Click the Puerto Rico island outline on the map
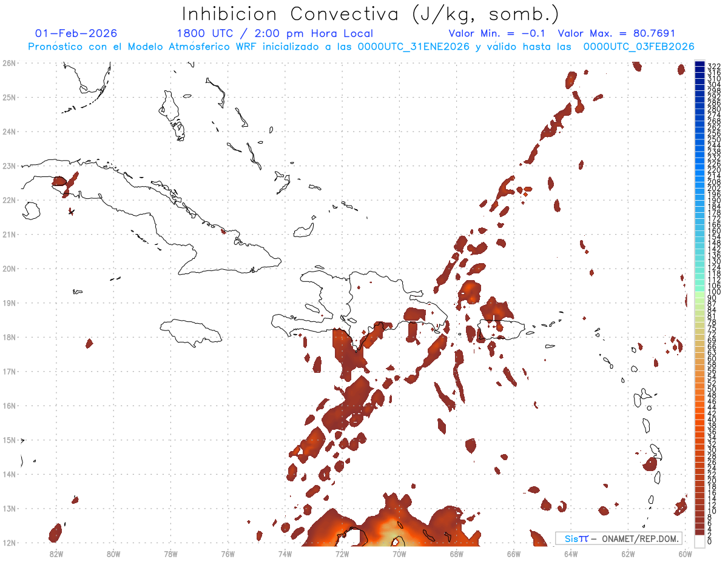Image resolution: width=728 pixels, height=562 pixels. (x=501, y=330)
